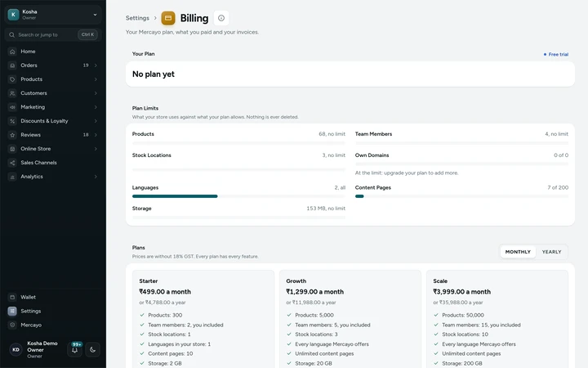Open Home in the sidebar menu
The image size is (588, 368).
(x=53, y=52)
